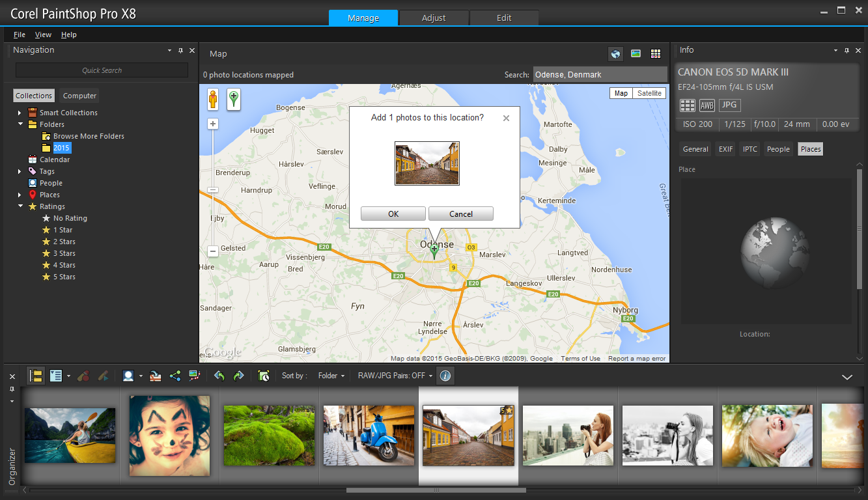Click the Undo arrow in the Organizer toolbar
Image resolution: width=868 pixels, height=500 pixels.
221,376
